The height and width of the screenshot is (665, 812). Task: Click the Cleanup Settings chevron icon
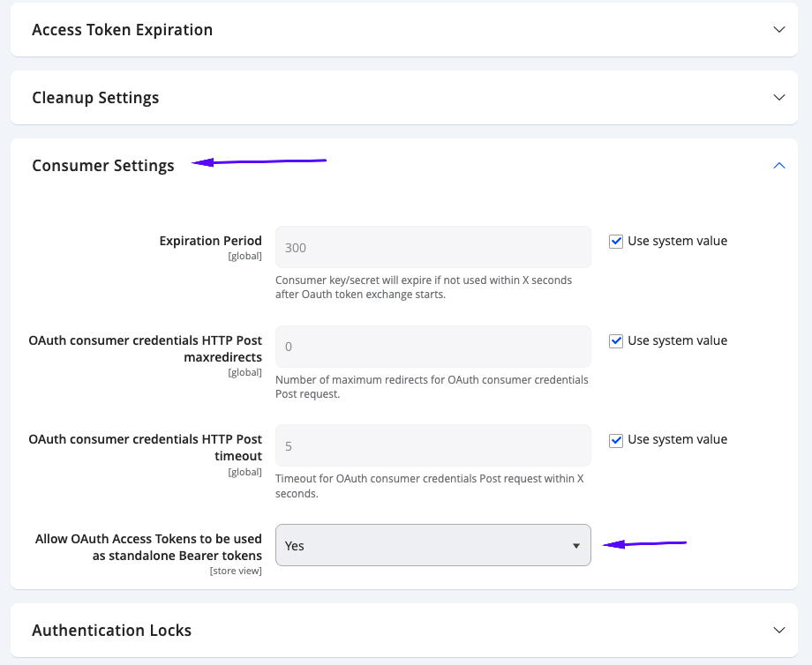pyautogui.click(x=778, y=97)
